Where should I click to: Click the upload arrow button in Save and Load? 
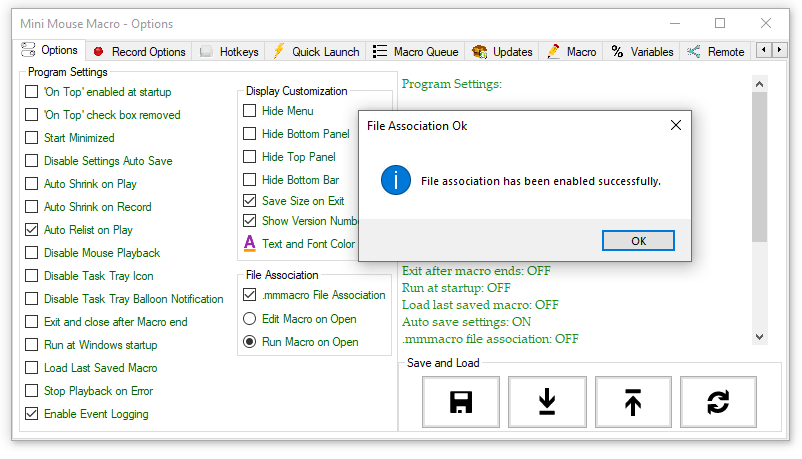(x=633, y=402)
